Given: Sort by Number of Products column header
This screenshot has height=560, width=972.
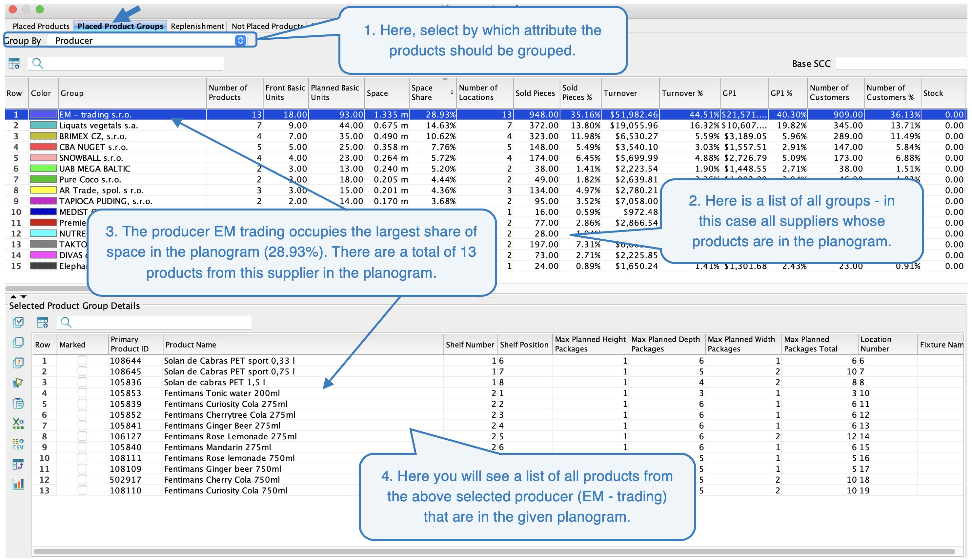Looking at the screenshot, I should pyautogui.click(x=234, y=93).
